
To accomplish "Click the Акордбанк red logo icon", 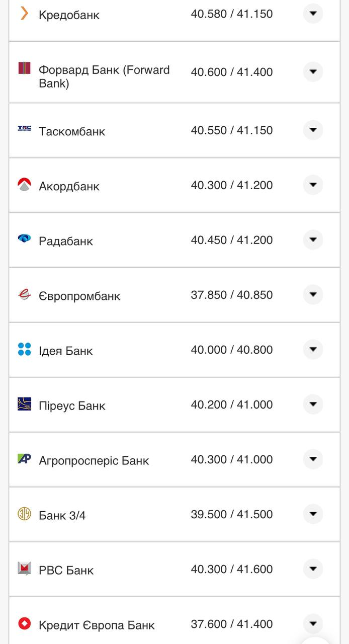I will pyautogui.click(x=24, y=185).
